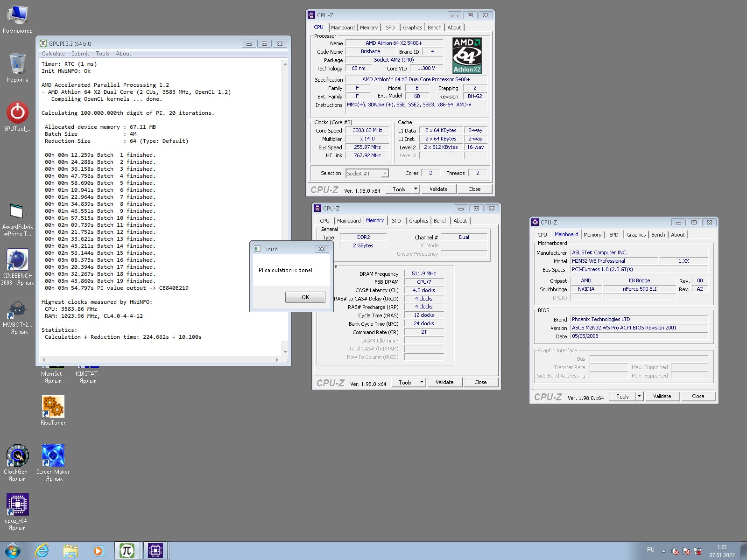
Task: Click Core Speed value 3583.63 MHz
Action: pos(367,131)
